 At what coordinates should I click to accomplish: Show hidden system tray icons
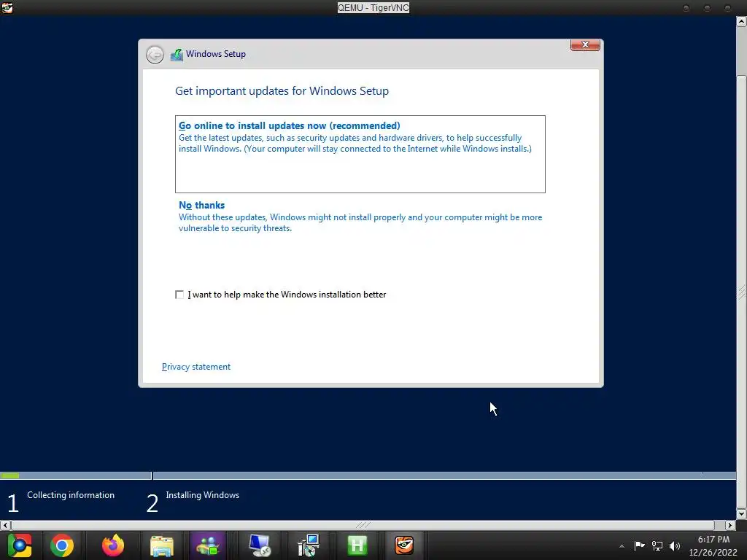[622, 546]
